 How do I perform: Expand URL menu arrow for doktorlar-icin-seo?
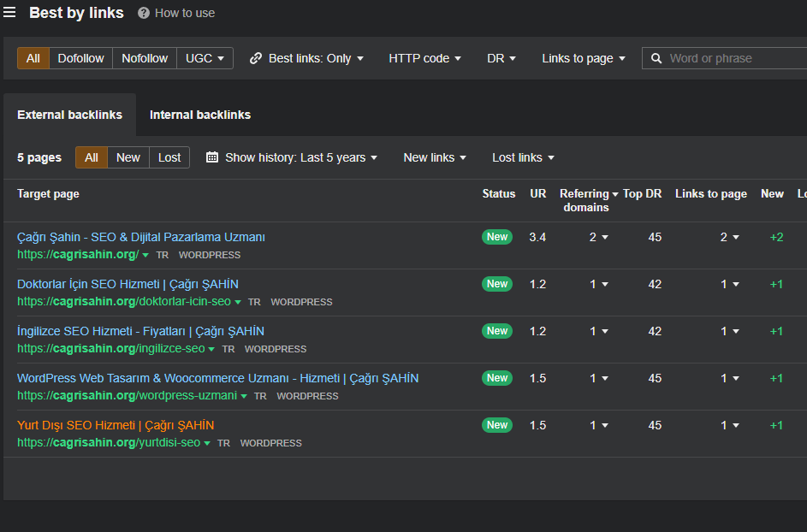pyautogui.click(x=238, y=302)
